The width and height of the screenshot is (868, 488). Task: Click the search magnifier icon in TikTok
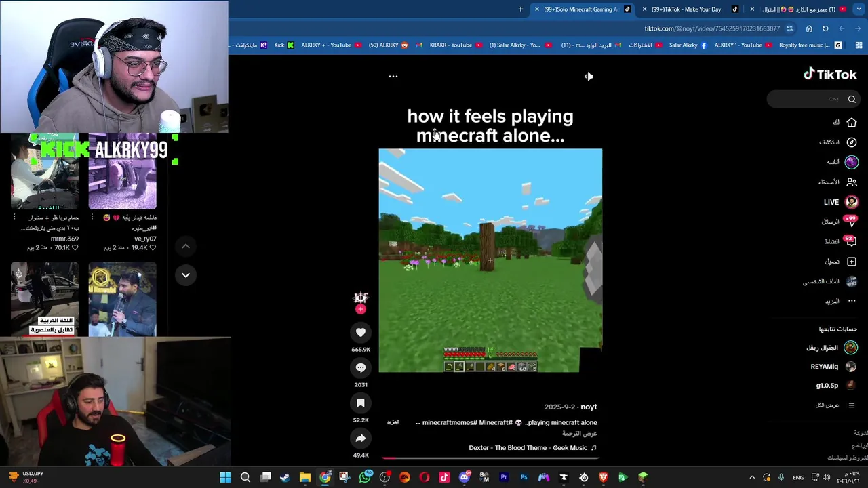click(x=852, y=99)
